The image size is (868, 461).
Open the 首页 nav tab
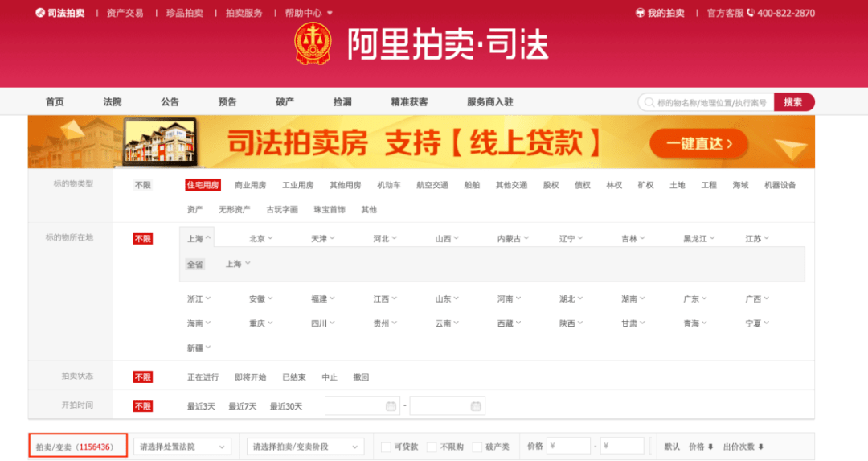pyautogui.click(x=55, y=102)
